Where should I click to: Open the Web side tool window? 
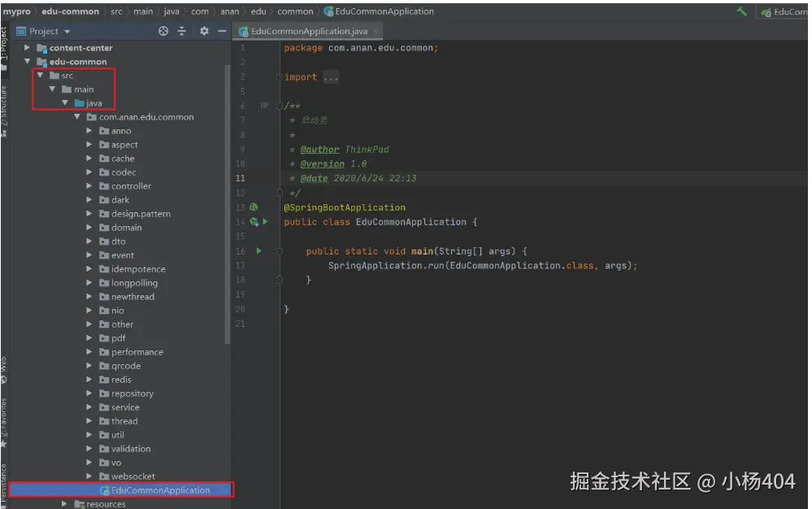pyautogui.click(x=4, y=369)
